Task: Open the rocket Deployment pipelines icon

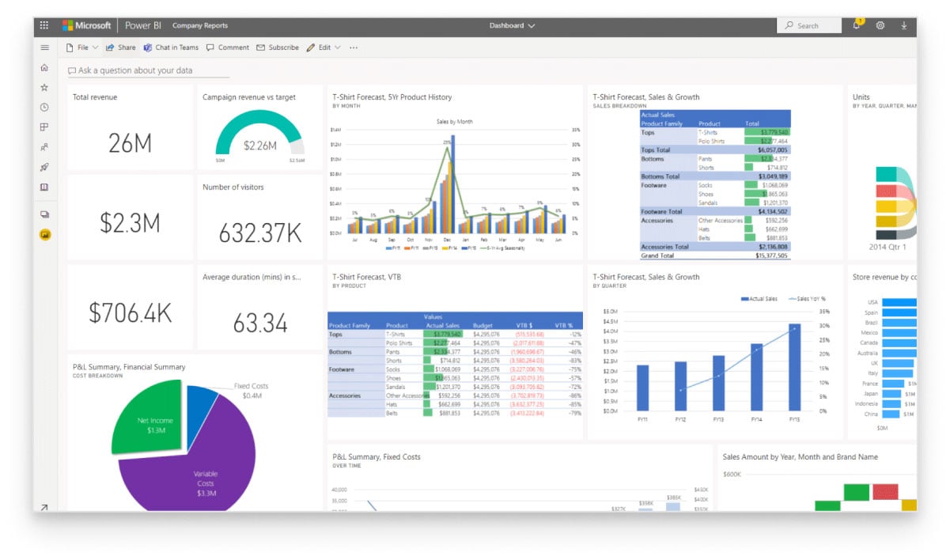Action: (x=44, y=167)
